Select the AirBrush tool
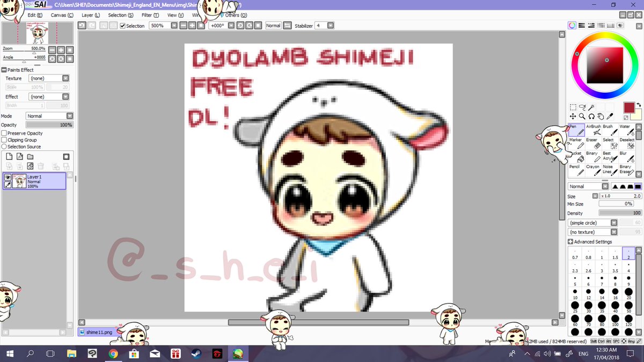Image resolution: width=644 pixels, height=362 pixels. pos(593,130)
